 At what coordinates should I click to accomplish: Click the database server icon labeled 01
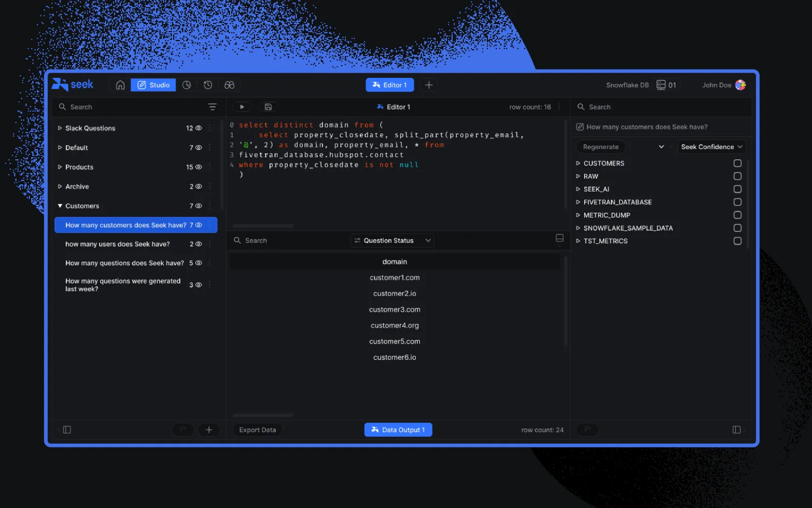[x=667, y=85]
